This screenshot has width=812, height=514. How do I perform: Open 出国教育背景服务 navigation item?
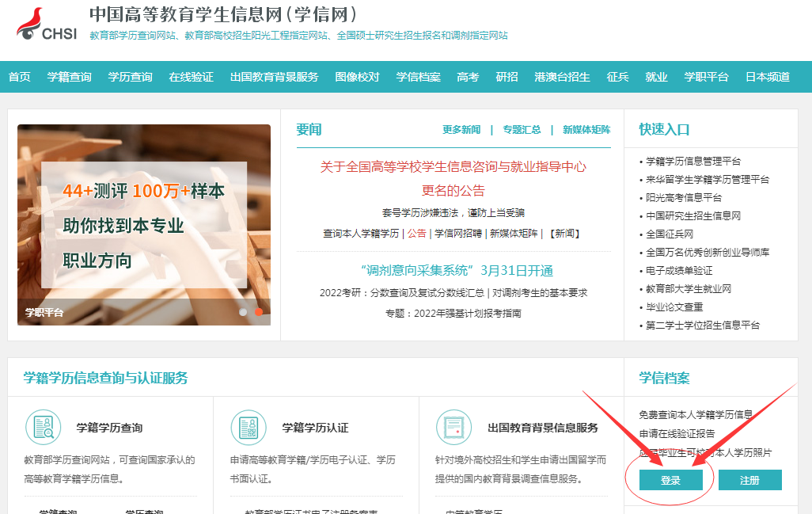[x=274, y=77]
